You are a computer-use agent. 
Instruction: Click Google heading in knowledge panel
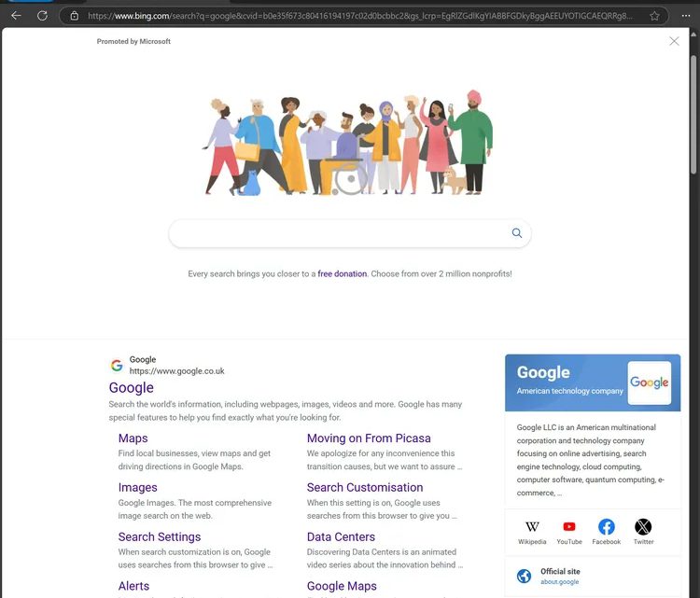543,372
